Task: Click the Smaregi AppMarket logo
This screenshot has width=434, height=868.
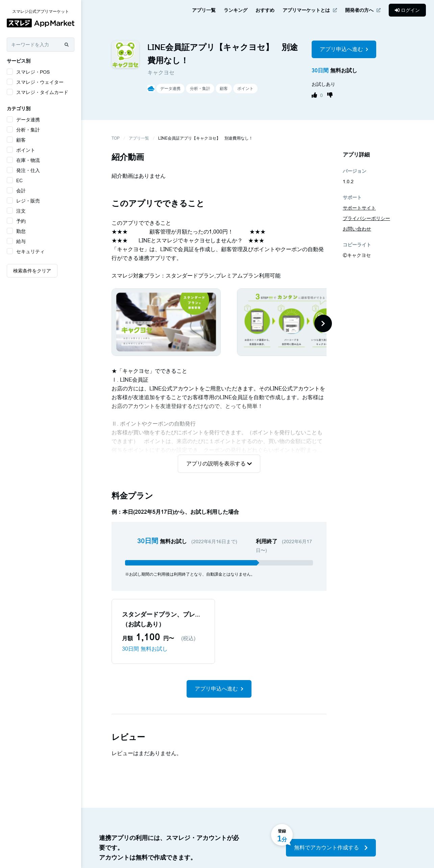Action: click(x=41, y=23)
